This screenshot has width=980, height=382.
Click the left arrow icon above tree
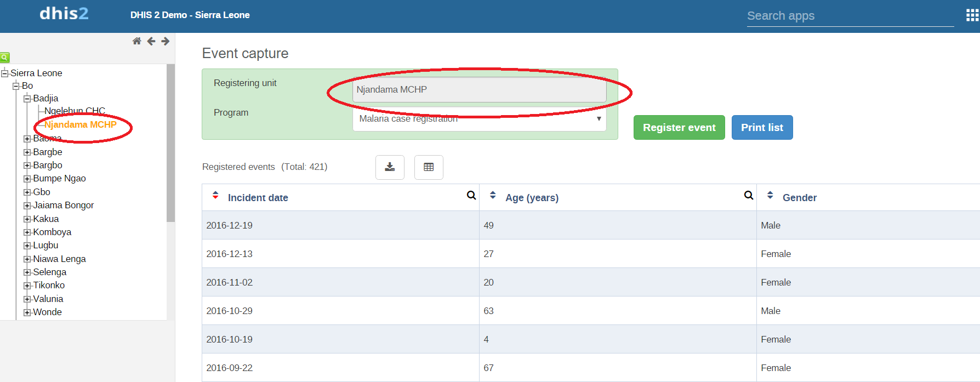point(151,41)
